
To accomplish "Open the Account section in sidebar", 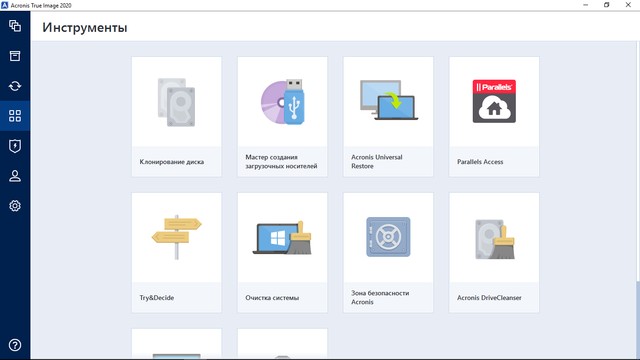I will 15,176.
